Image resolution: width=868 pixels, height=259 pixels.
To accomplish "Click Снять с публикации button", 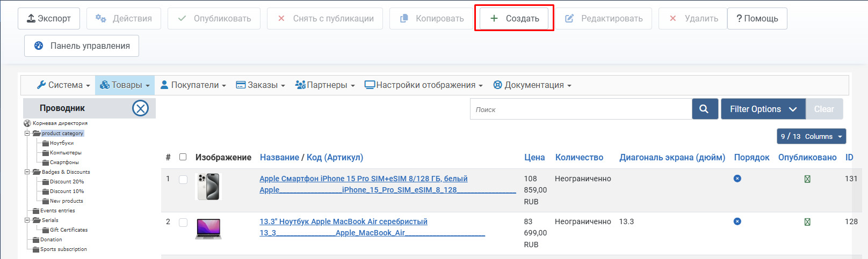I will tap(325, 18).
